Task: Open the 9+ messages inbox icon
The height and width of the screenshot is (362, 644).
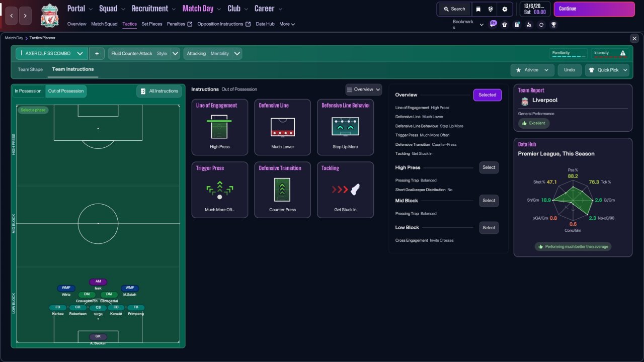Action: (493, 24)
